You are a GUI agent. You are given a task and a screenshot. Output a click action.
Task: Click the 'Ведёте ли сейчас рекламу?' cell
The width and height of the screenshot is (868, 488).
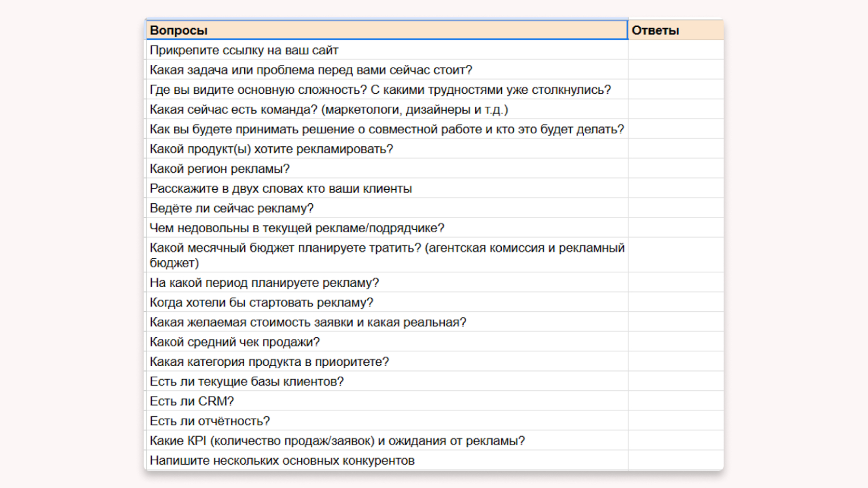(387, 208)
